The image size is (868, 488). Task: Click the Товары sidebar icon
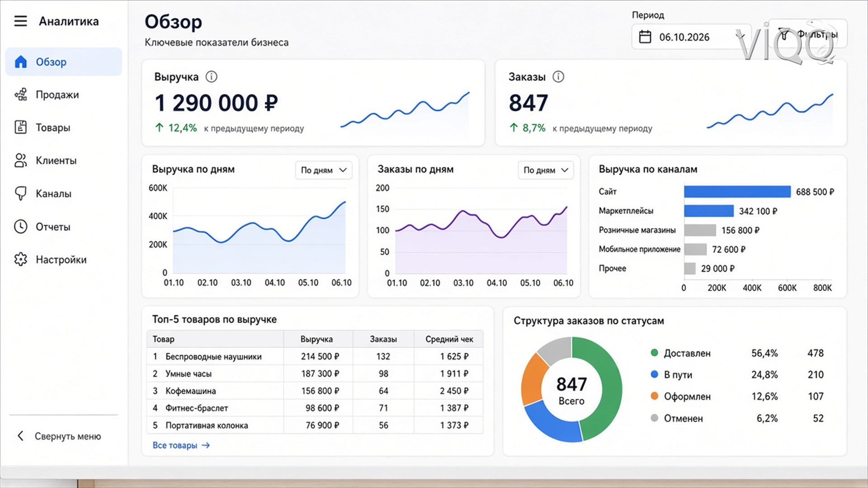[x=21, y=127]
